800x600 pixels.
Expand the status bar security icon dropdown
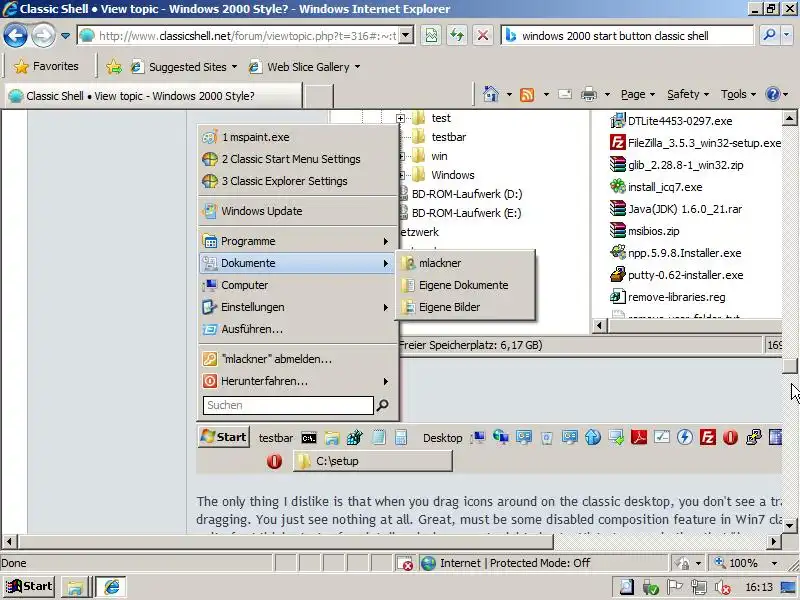click(x=698, y=563)
